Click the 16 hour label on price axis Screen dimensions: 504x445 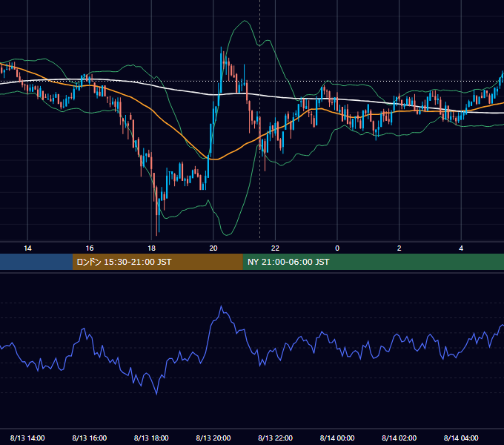(x=90, y=248)
